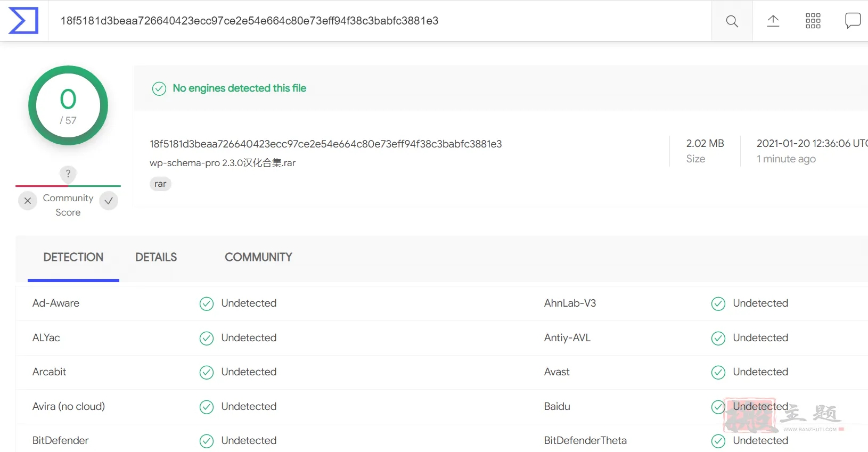Switch to the DETAILS tab
Viewport: 868px width, 452px height.
tap(156, 257)
